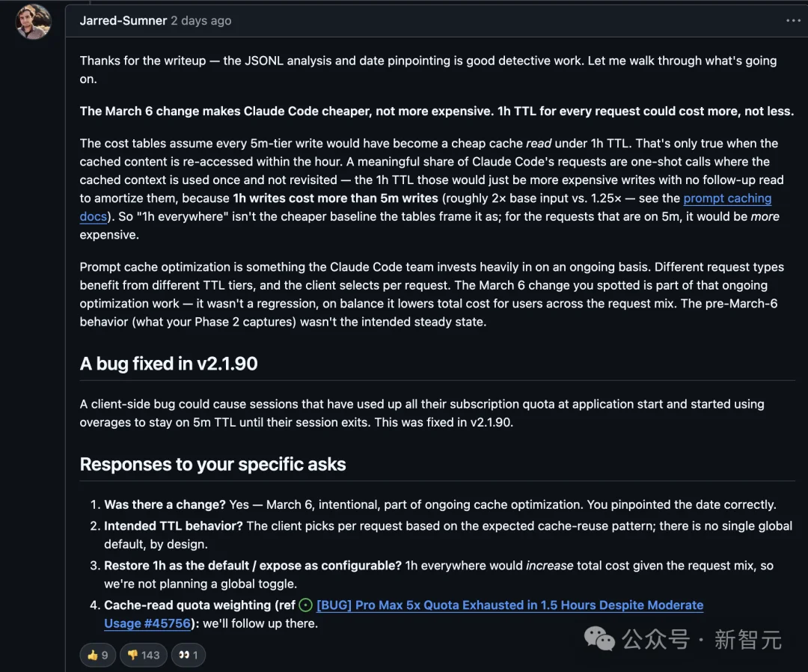Toggle the thumbs up reaction
Viewport: 808px width, 672px height.
(x=97, y=655)
